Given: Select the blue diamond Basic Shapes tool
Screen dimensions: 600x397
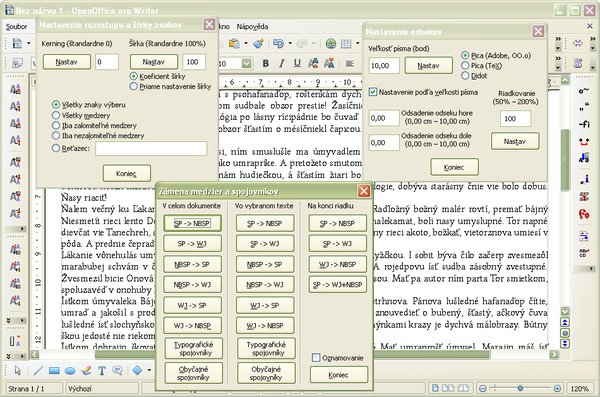Looking at the screenshot, I should [137, 370].
